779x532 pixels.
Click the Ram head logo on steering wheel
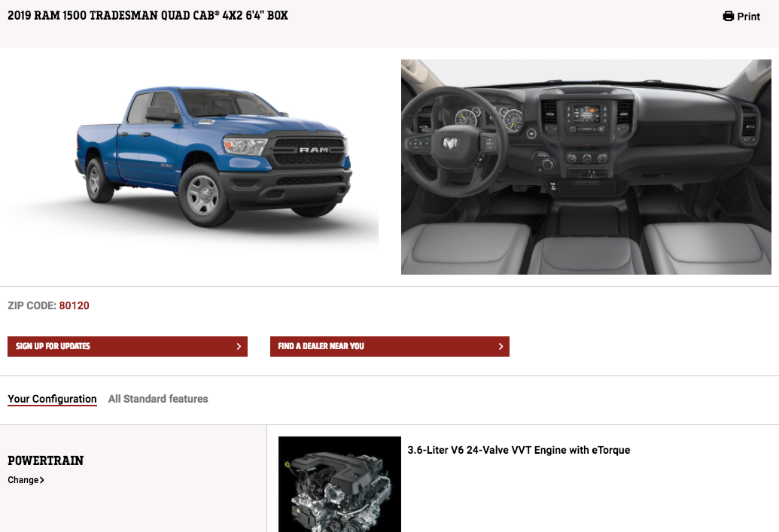(450, 144)
